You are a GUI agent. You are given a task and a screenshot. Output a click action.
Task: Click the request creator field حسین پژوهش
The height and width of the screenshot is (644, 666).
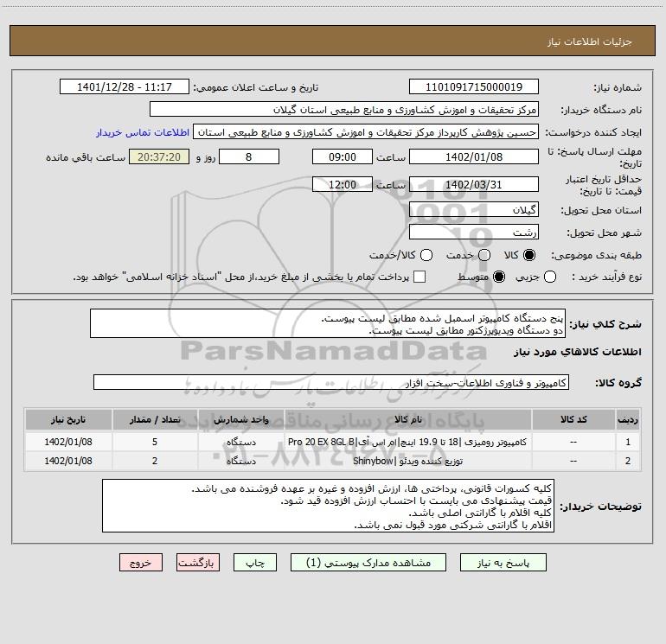[366, 132]
